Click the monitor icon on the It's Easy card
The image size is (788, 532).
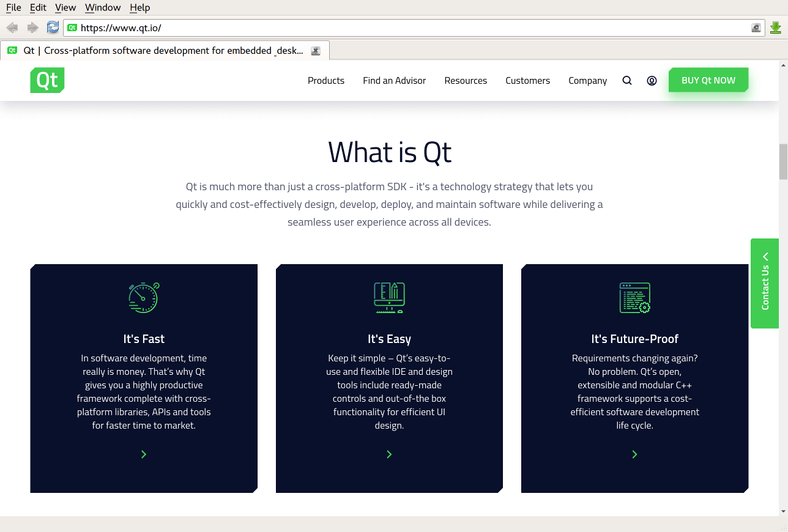click(389, 298)
